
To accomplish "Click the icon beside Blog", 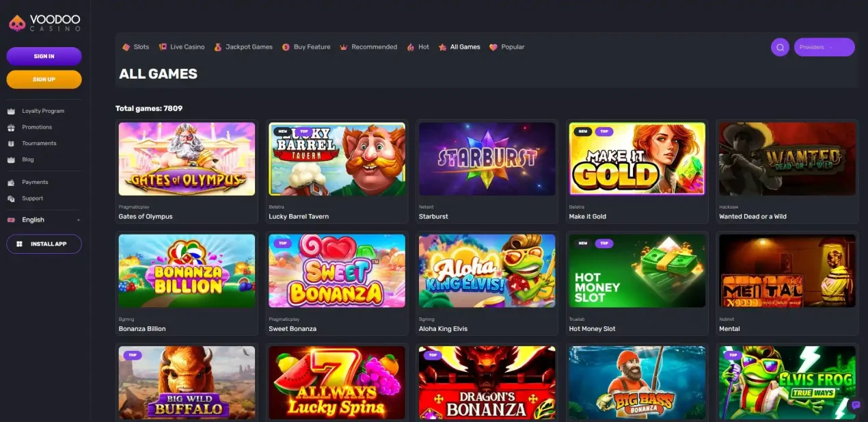I will pos(11,159).
